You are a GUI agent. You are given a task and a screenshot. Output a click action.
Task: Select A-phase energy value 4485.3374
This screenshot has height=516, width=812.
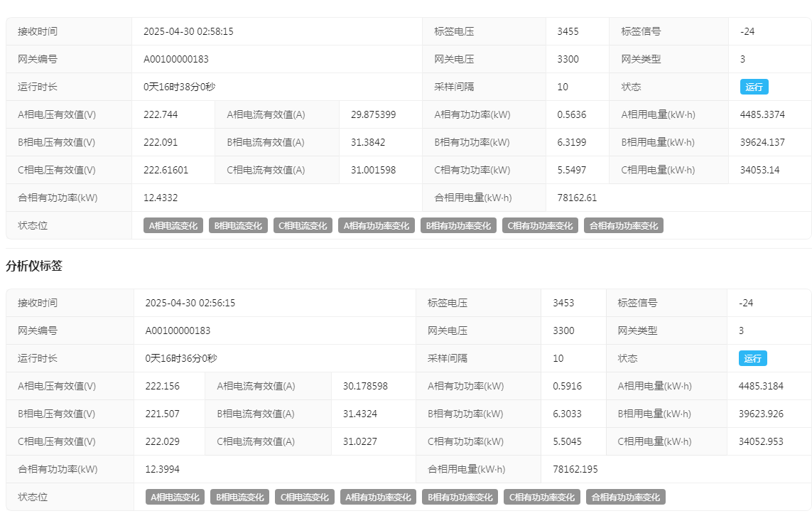[762, 114]
